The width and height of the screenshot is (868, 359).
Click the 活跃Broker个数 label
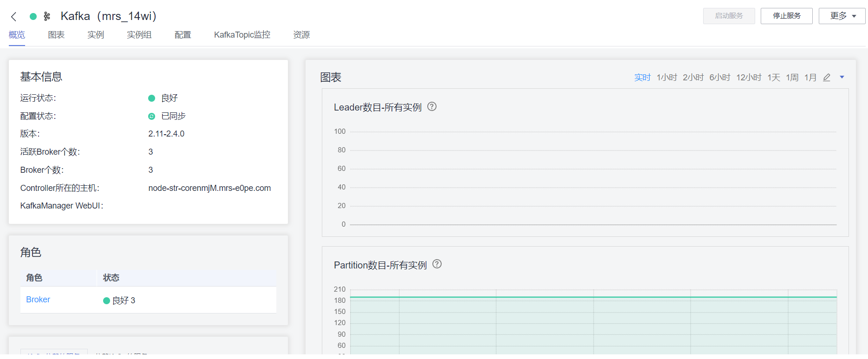[50, 152]
